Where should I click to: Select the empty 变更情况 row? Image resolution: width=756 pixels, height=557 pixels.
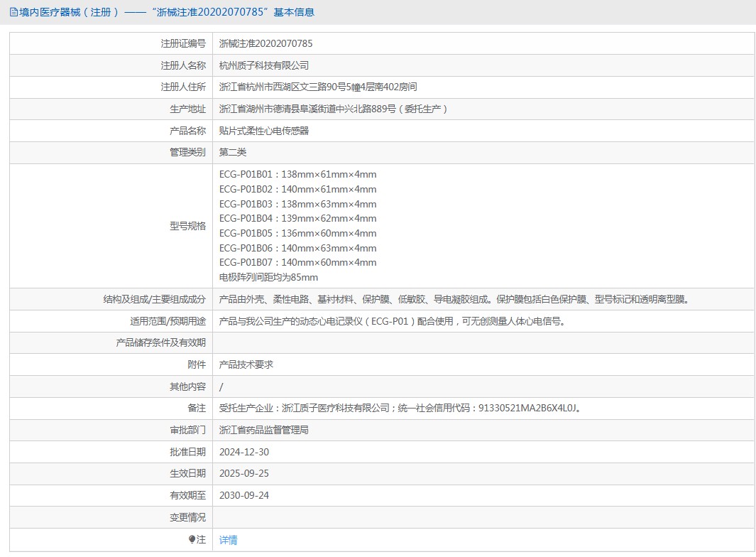point(355,517)
